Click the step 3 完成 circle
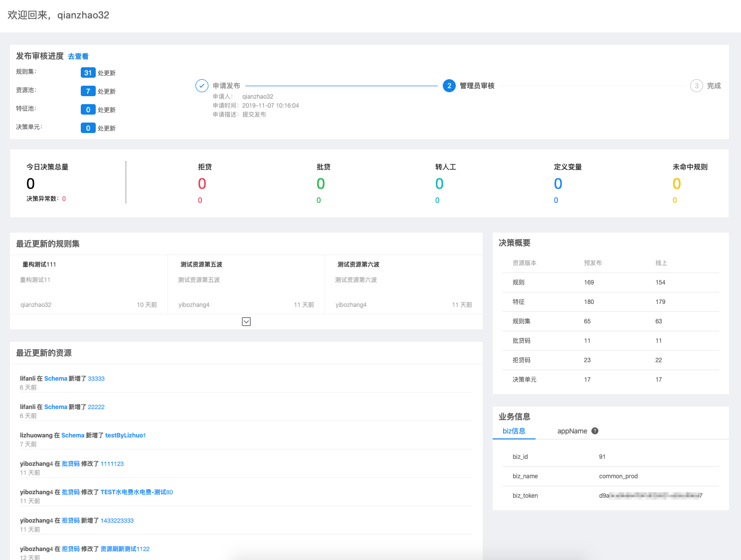The width and height of the screenshot is (741, 560). (697, 86)
